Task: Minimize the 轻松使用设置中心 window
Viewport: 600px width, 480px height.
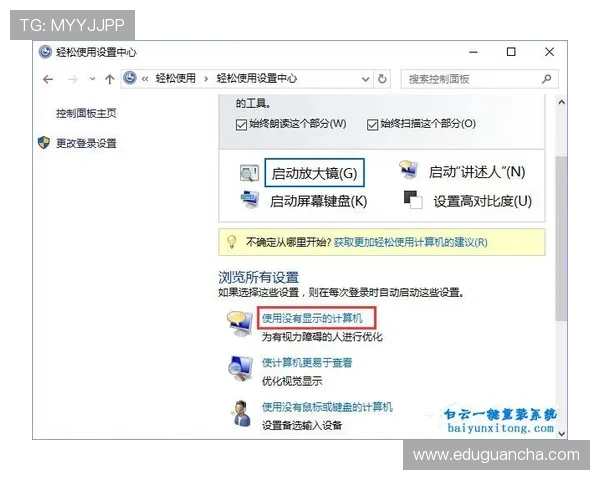Action: (x=473, y=52)
